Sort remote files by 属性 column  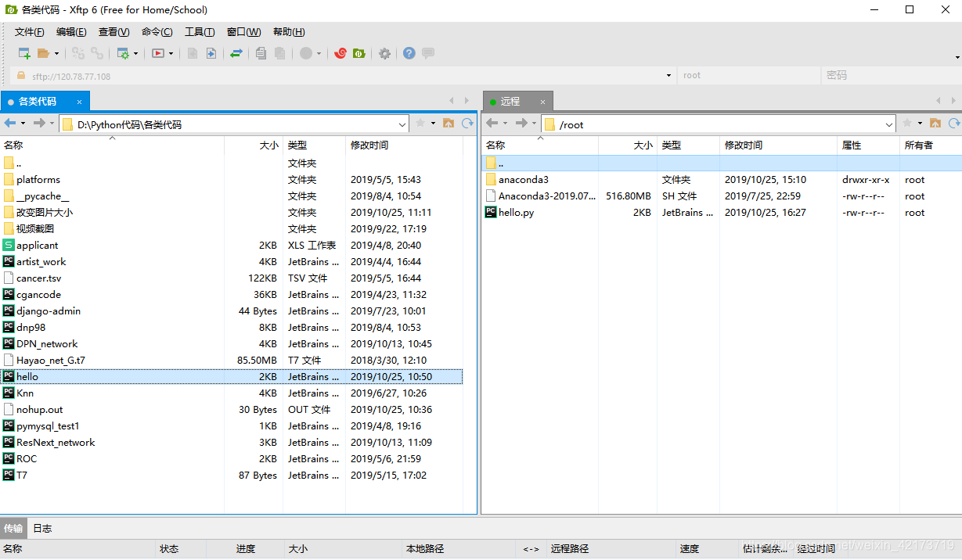(x=868, y=145)
